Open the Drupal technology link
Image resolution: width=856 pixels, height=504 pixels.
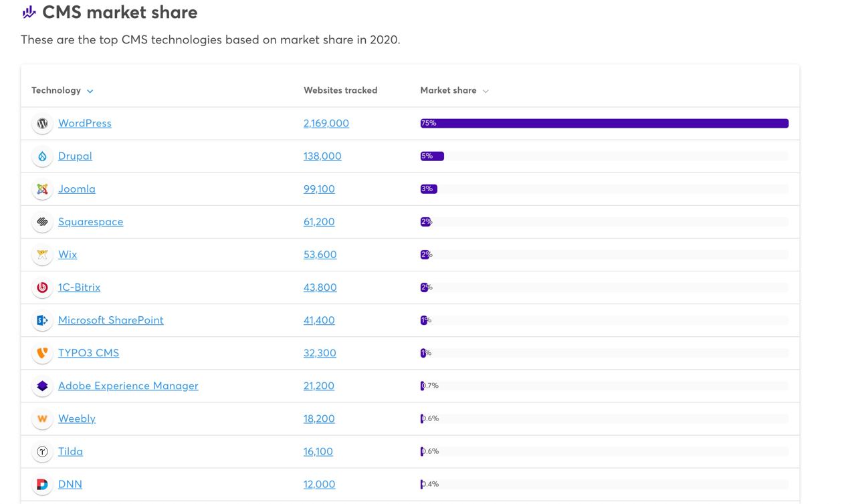pyautogui.click(x=75, y=156)
